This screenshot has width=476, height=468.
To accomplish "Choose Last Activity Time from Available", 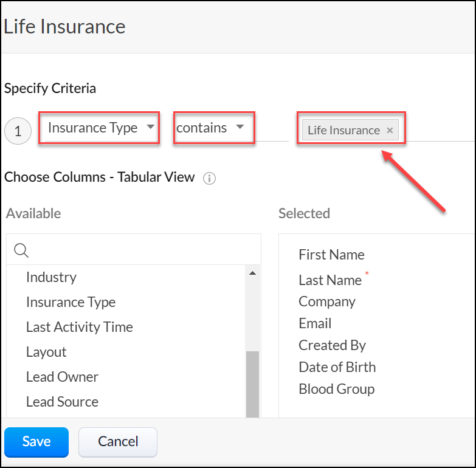I will [79, 327].
